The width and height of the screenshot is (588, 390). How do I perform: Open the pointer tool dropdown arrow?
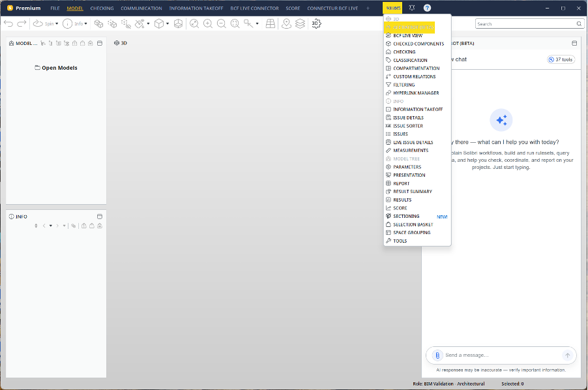257,23
